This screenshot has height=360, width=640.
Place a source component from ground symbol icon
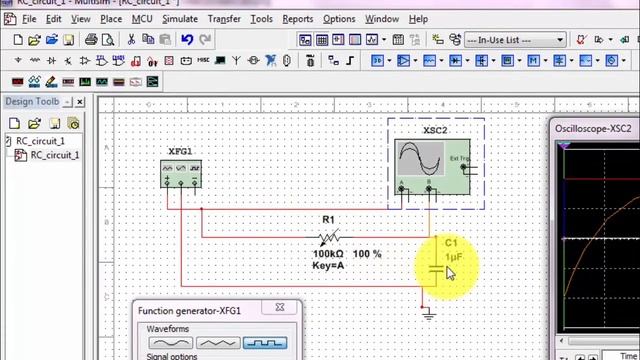(x=18, y=61)
